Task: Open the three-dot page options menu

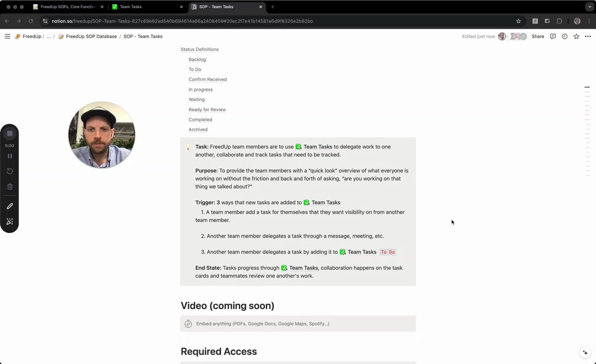Action: [587, 36]
